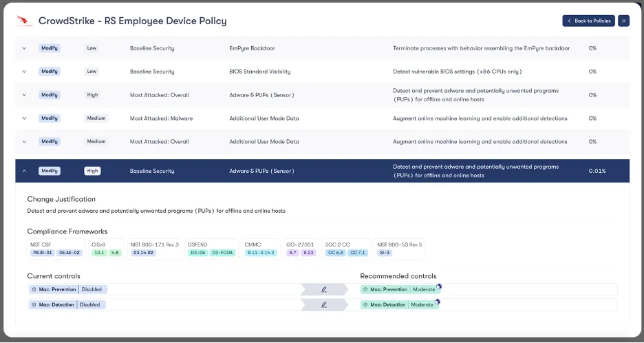This screenshot has height=343, width=644.
Task: Click the D3-DA D3FEND tag
Action: [x=198, y=253]
